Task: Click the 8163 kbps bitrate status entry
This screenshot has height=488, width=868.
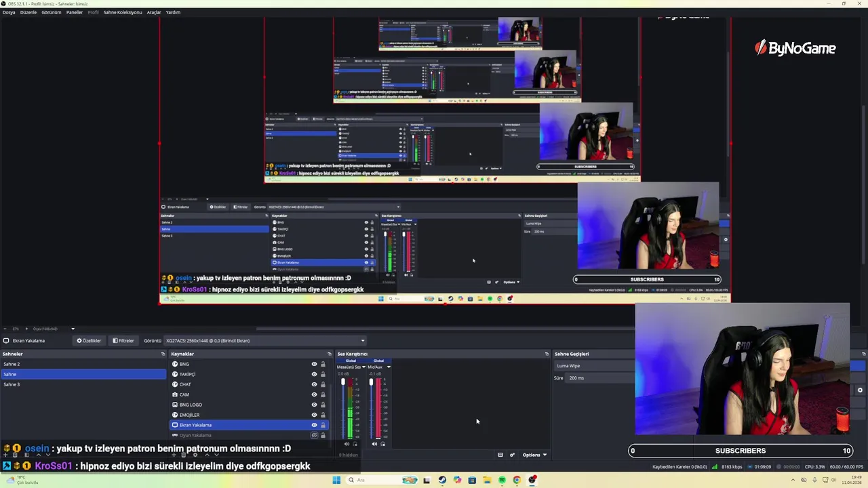Action: click(x=730, y=467)
